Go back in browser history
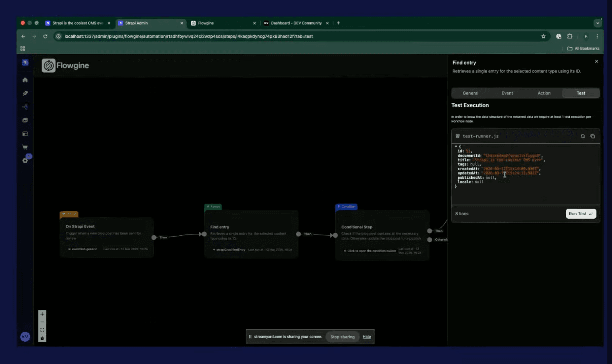The width and height of the screenshot is (612, 364). [x=23, y=36]
